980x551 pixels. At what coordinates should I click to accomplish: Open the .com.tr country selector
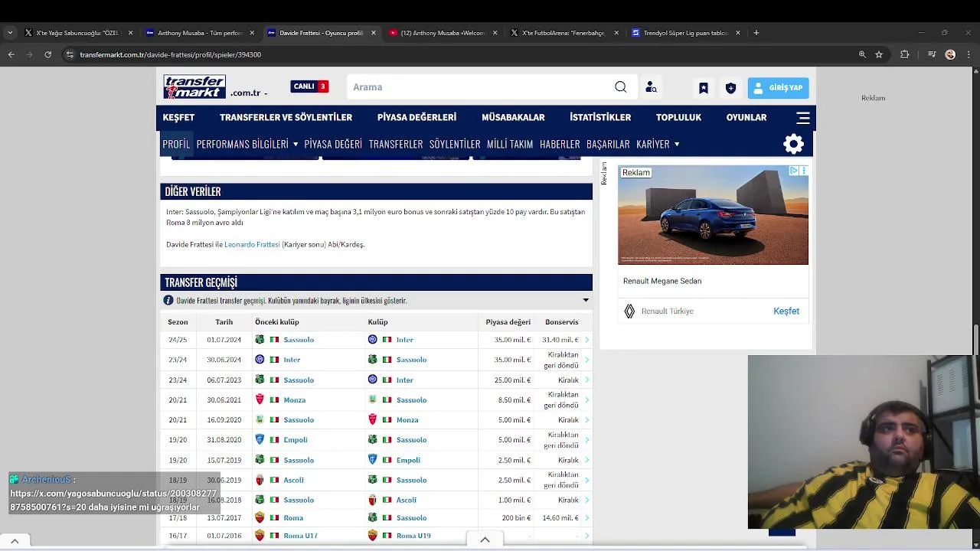[250, 93]
